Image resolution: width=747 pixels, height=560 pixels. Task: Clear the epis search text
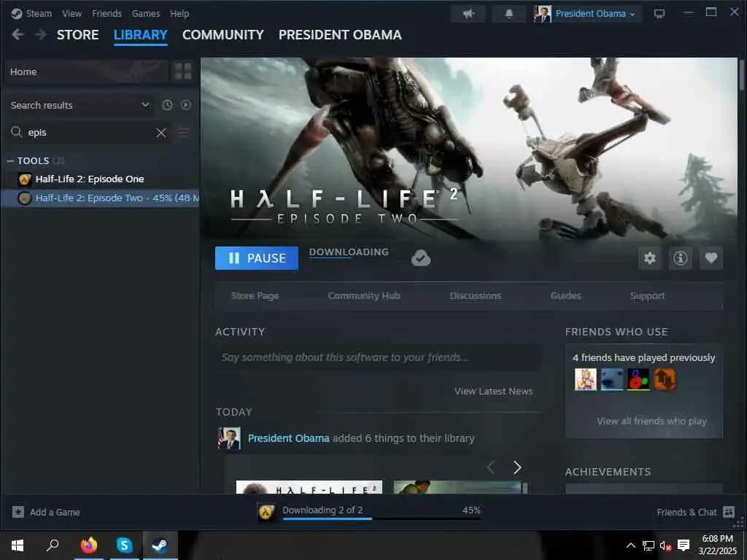(161, 133)
